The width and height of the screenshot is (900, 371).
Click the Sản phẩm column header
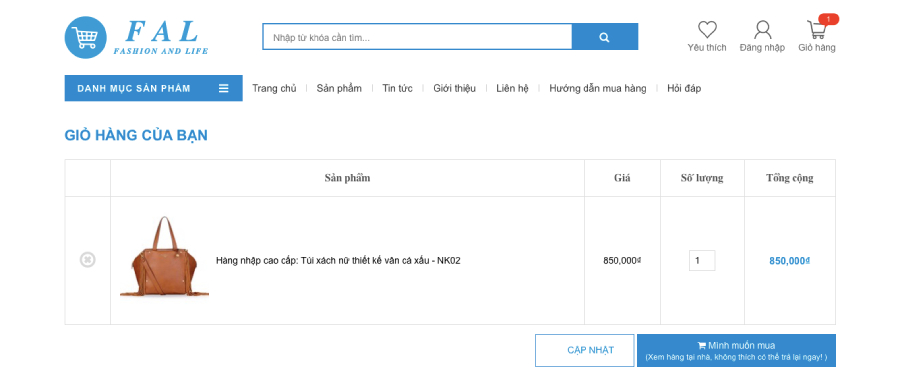[x=347, y=177]
